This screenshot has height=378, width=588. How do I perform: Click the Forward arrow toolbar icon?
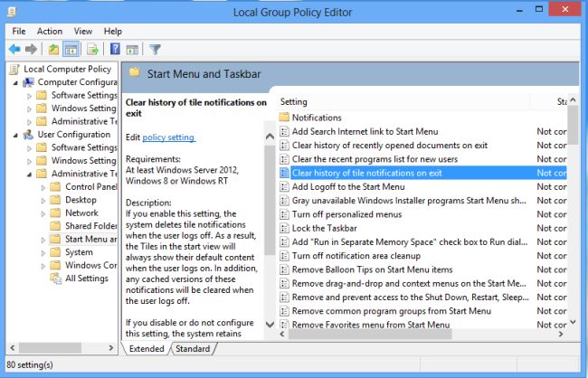(x=31, y=49)
